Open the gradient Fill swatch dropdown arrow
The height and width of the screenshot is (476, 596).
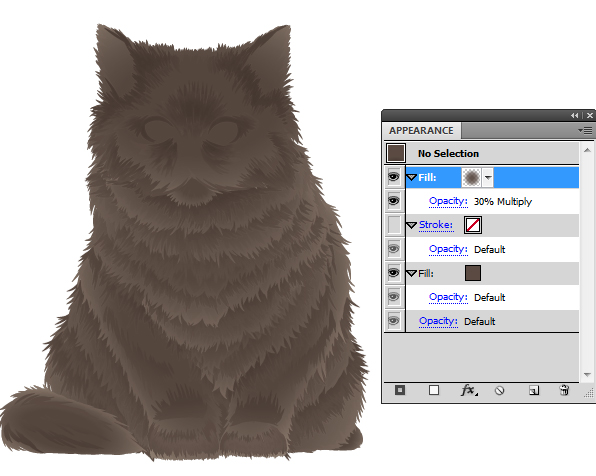pyautogui.click(x=488, y=178)
